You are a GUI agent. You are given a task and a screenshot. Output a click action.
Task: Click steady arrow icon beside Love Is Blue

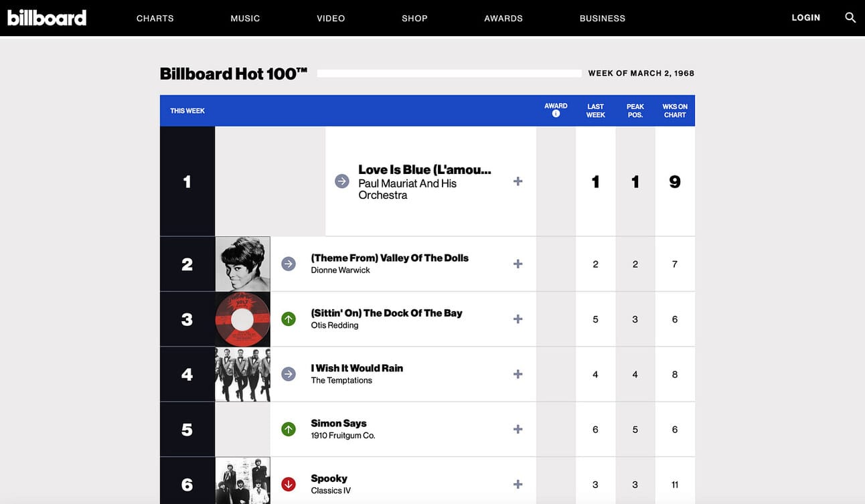point(342,181)
